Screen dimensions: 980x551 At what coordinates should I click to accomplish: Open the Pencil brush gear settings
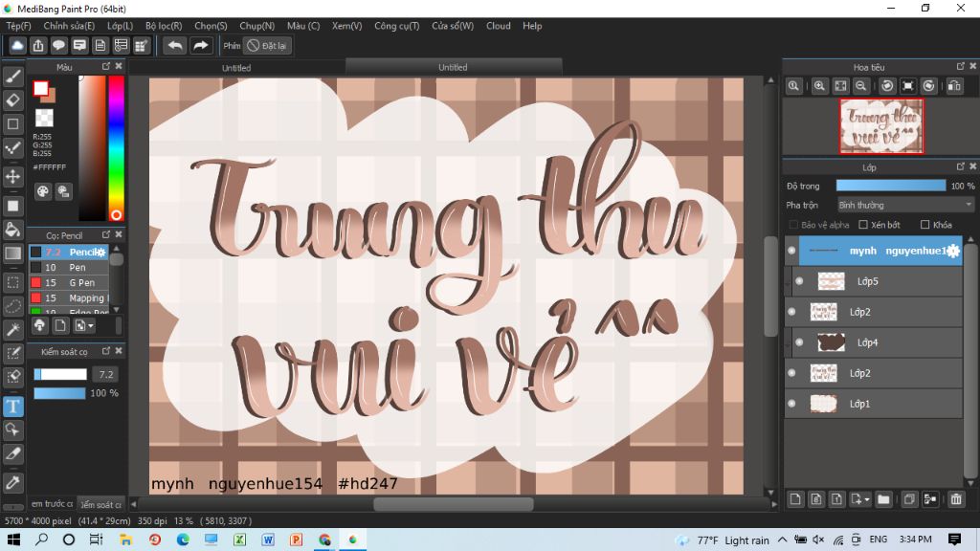coord(100,252)
